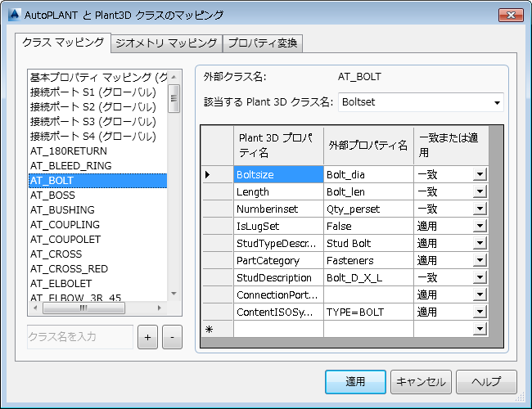The image size is (532, 409).
Task: Switch to the クラス マッピング tab
Action: point(63,43)
